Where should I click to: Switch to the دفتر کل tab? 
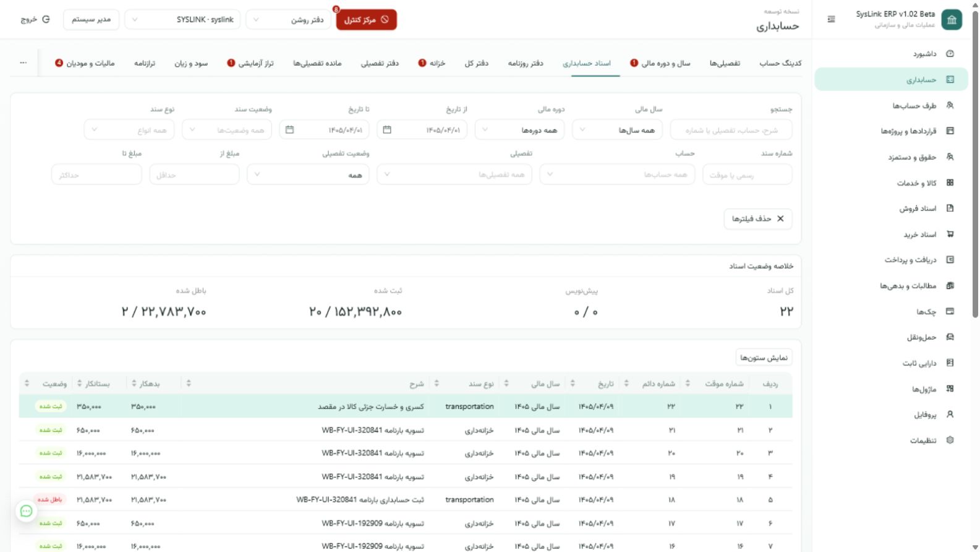(477, 63)
